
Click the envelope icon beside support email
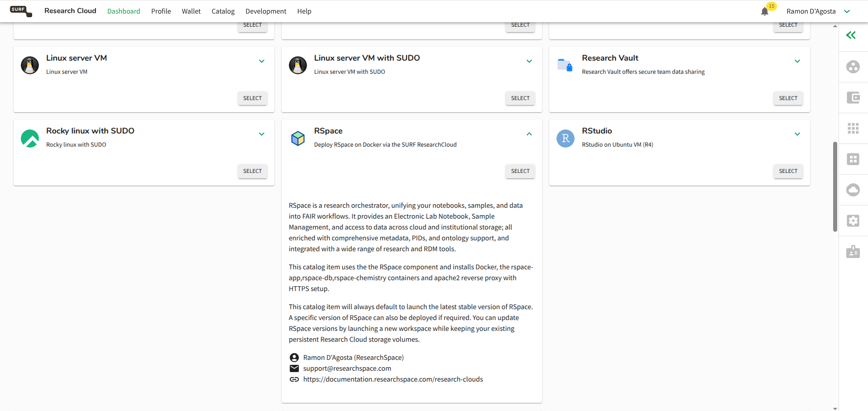[x=294, y=368]
